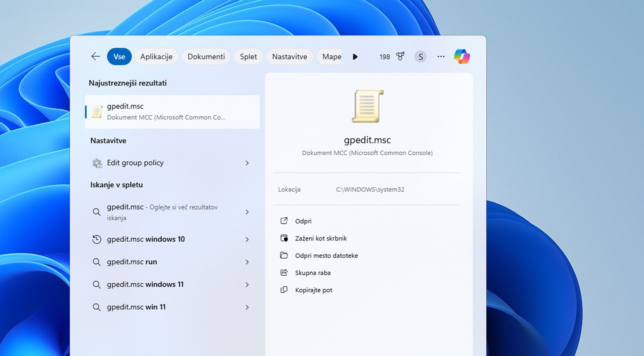Select web suggestion gpedit.msc windows 10
This screenshot has height=356, width=644.
pos(172,239)
